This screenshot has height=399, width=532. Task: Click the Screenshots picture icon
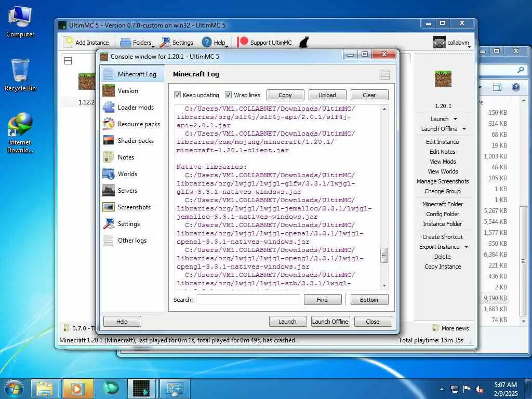pyautogui.click(x=109, y=207)
